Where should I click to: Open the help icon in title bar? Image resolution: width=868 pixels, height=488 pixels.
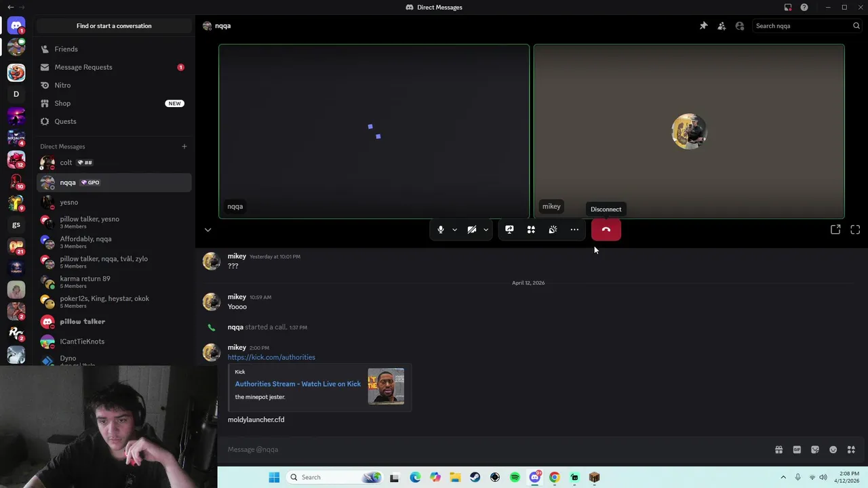point(804,7)
